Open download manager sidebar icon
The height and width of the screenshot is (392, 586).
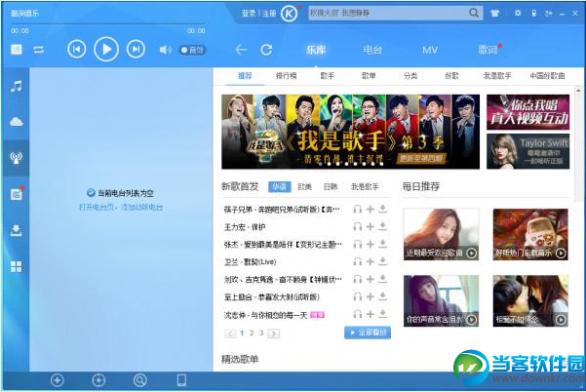[x=16, y=230]
